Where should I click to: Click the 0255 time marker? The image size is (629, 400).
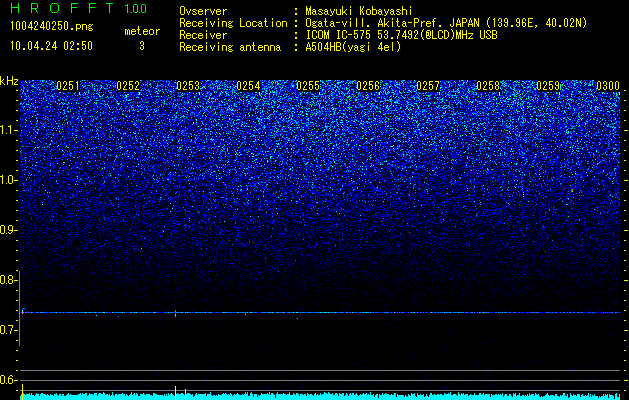pyautogui.click(x=308, y=86)
